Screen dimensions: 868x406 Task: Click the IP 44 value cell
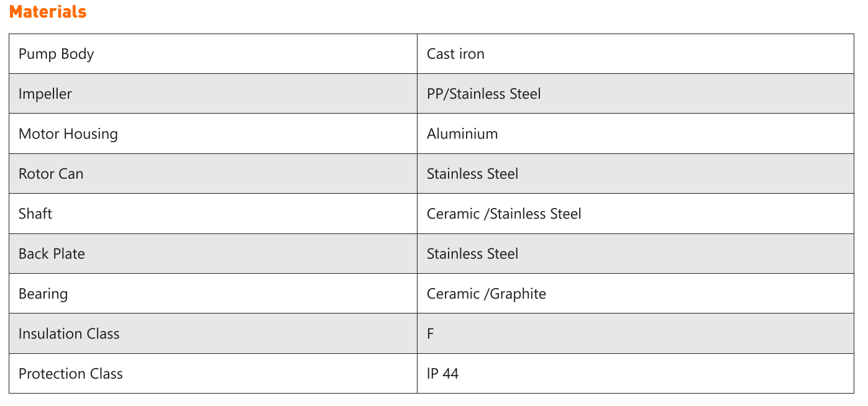point(635,373)
